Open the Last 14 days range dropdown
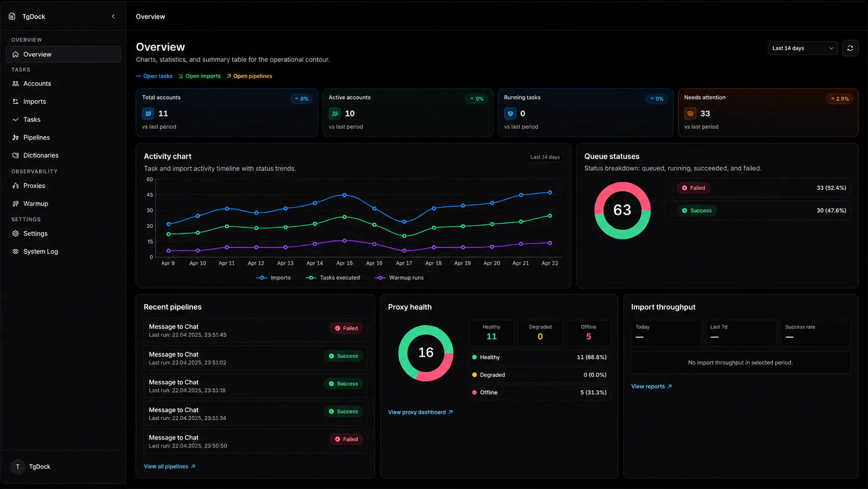Viewport: 868px width, 489px height. click(803, 48)
